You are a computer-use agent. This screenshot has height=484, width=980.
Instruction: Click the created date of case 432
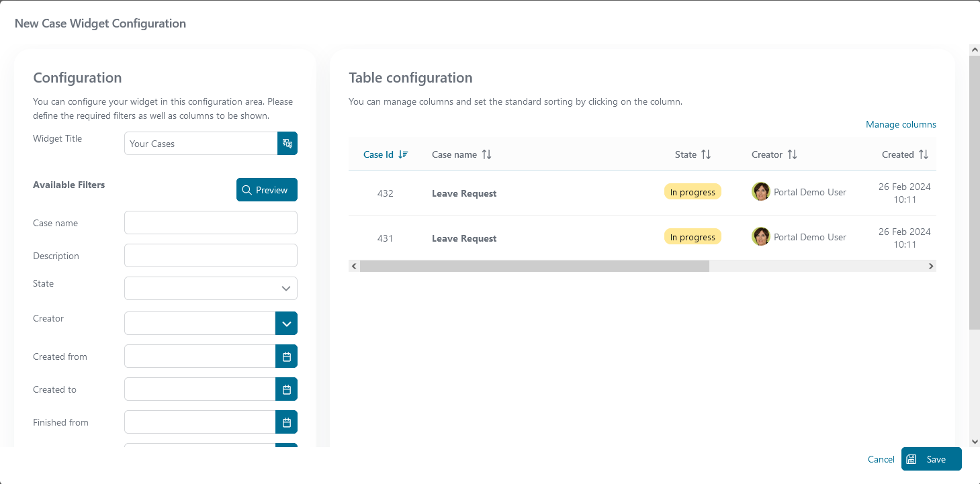(905, 193)
